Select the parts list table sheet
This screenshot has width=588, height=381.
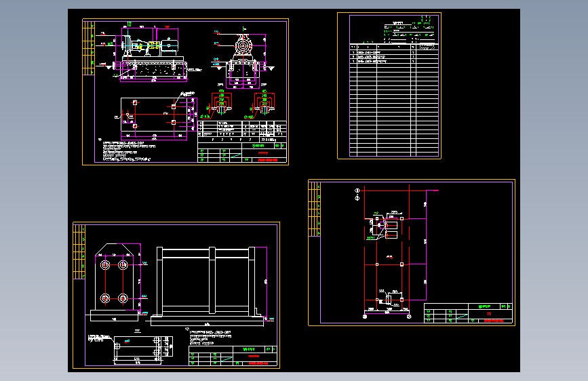pyautogui.click(x=389, y=85)
